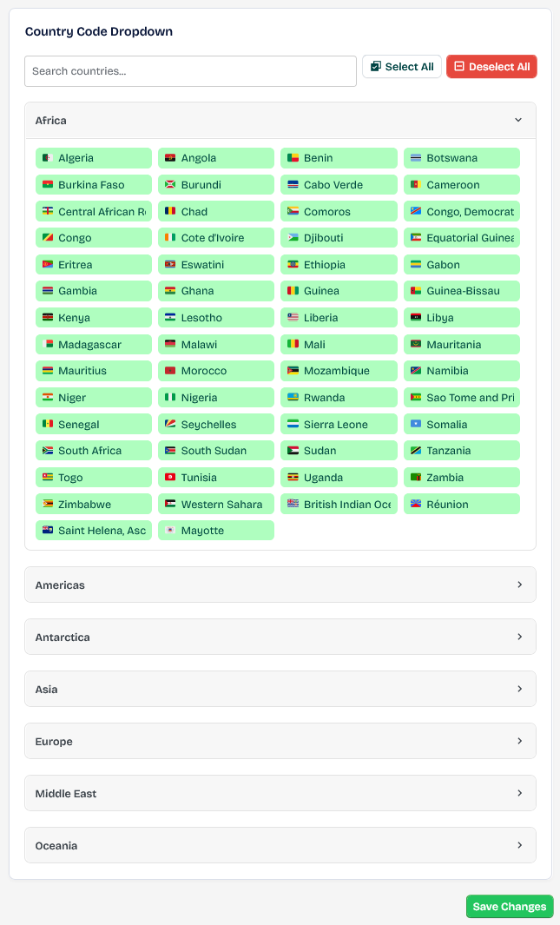Screen dimensions: 560x925
Task: Click the Réunion flag icon
Action: (416, 505)
